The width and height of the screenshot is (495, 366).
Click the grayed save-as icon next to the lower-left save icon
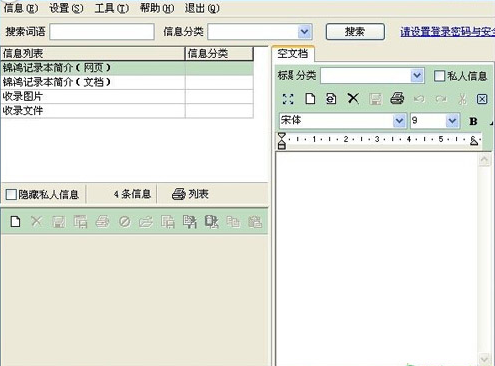[81, 222]
